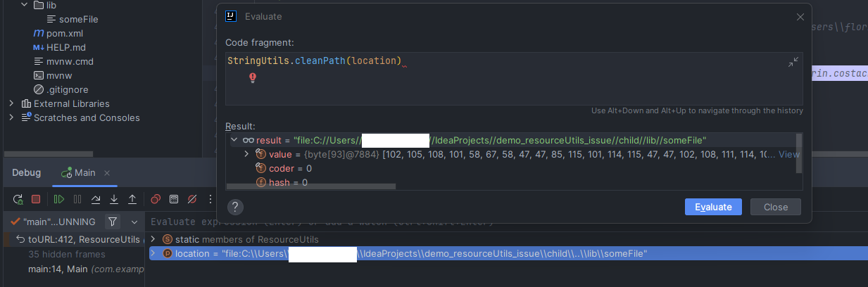Click View link for value array
Viewport: 868px width, 287px height.
(789, 154)
